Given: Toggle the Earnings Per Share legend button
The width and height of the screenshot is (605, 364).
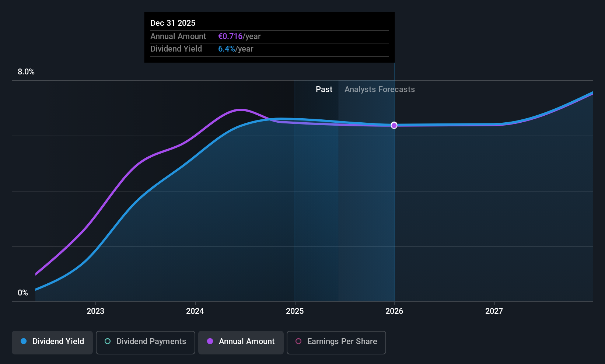Looking at the screenshot, I should [336, 342].
